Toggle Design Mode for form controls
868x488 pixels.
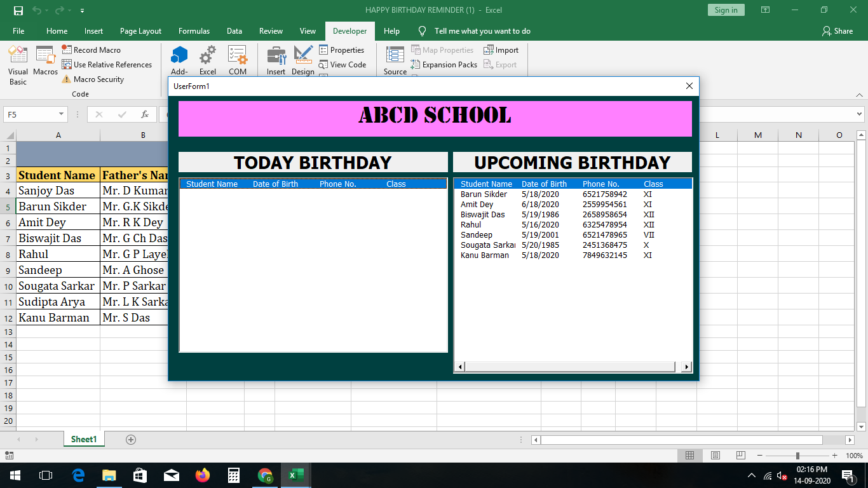[303, 60]
